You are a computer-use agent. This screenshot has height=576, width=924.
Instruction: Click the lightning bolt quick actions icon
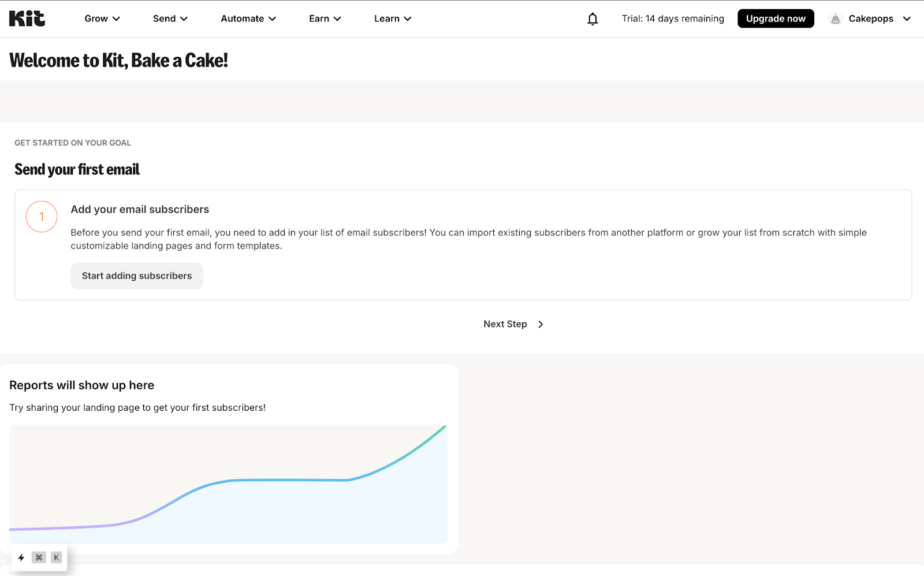point(21,558)
